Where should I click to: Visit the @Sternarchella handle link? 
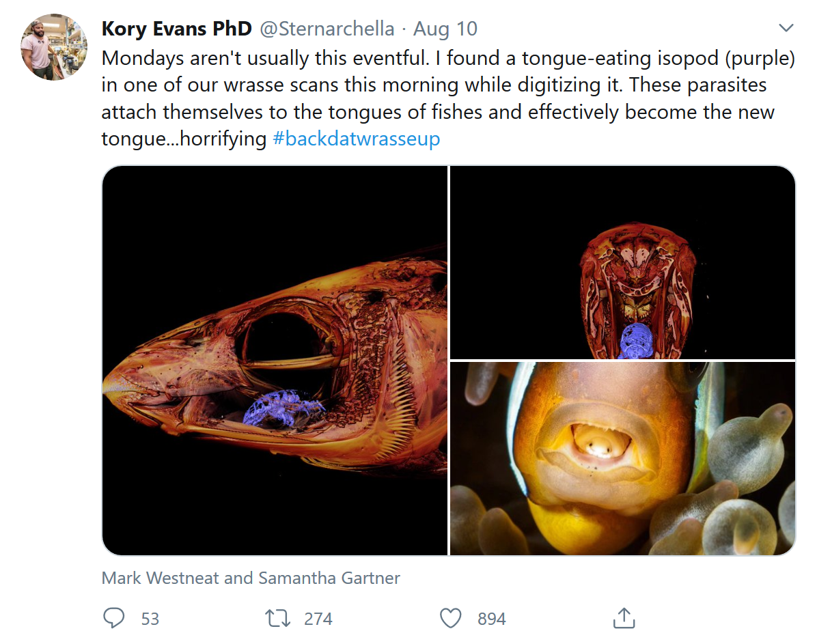point(327,29)
